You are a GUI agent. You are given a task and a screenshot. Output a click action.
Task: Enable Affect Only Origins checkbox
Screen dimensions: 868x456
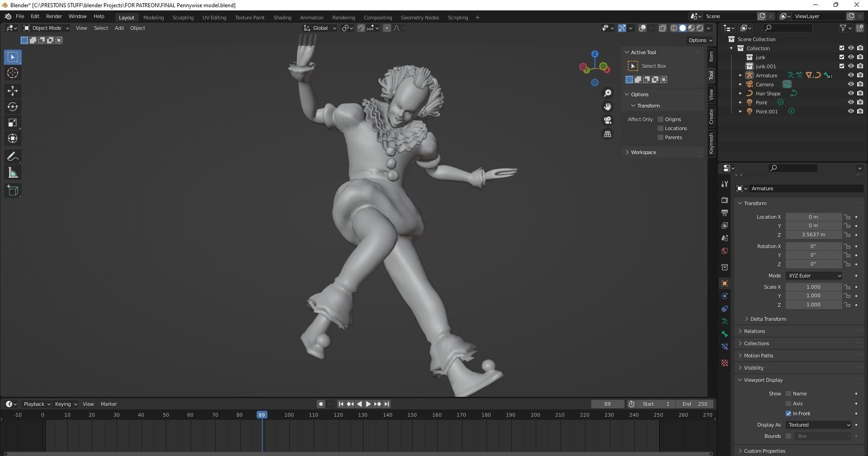click(660, 119)
